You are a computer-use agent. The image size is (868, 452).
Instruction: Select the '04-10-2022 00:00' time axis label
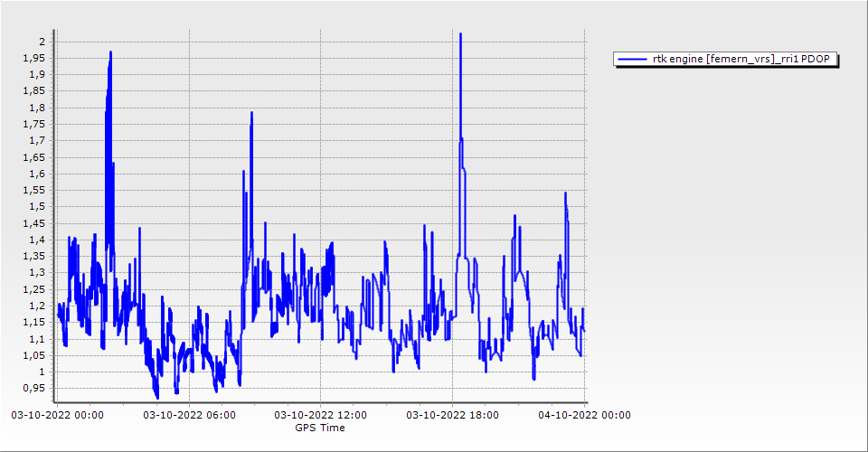point(583,415)
